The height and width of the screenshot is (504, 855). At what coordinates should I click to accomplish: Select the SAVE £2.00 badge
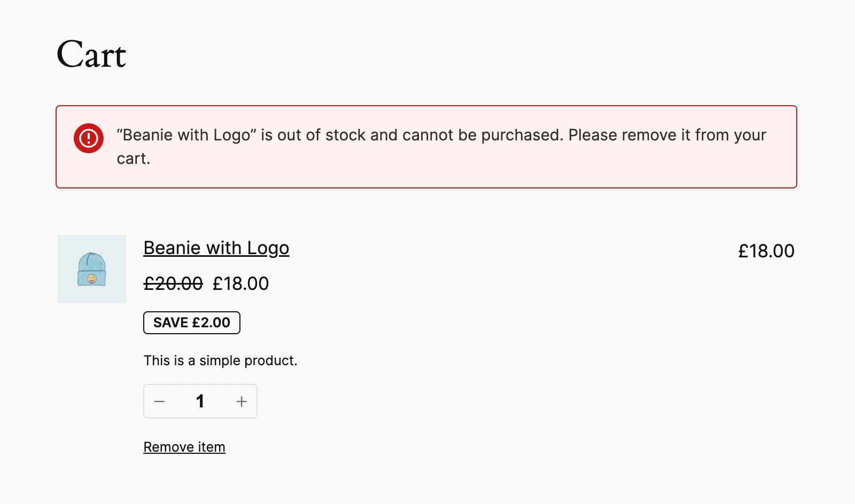coord(191,322)
